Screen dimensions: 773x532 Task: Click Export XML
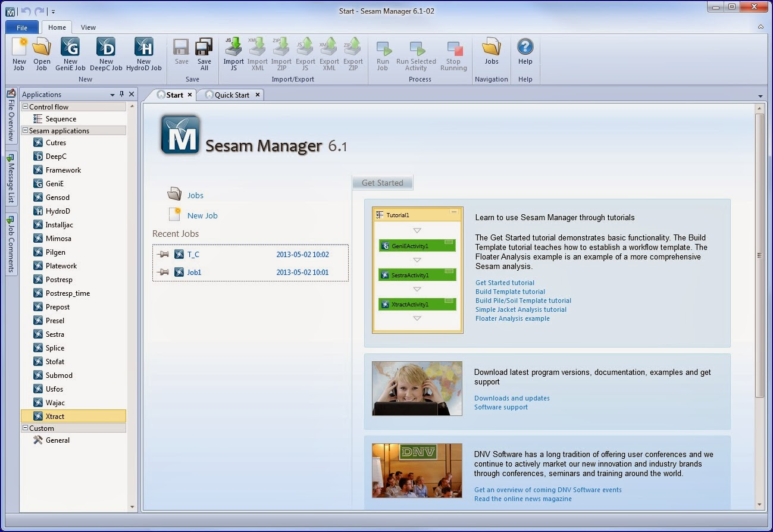pyautogui.click(x=329, y=54)
